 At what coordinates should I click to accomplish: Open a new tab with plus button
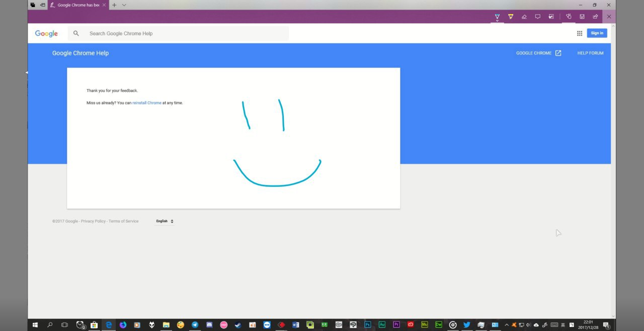(x=114, y=5)
